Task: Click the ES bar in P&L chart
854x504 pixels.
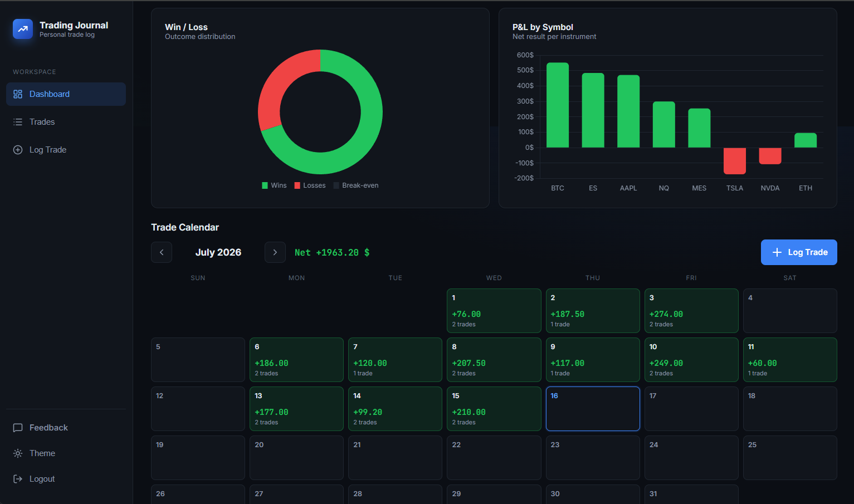Action: click(x=593, y=110)
